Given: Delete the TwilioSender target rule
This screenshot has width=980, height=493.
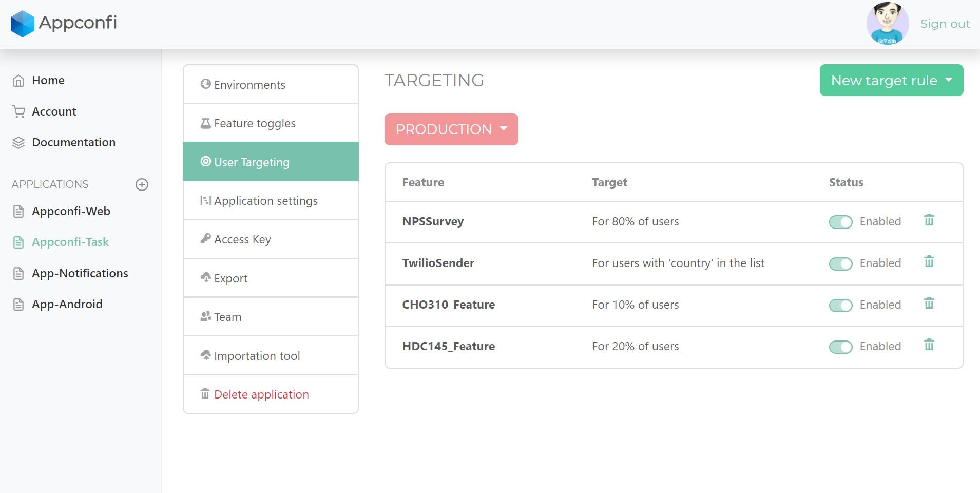Looking at the screenshot, I should (x=929, y=261).
